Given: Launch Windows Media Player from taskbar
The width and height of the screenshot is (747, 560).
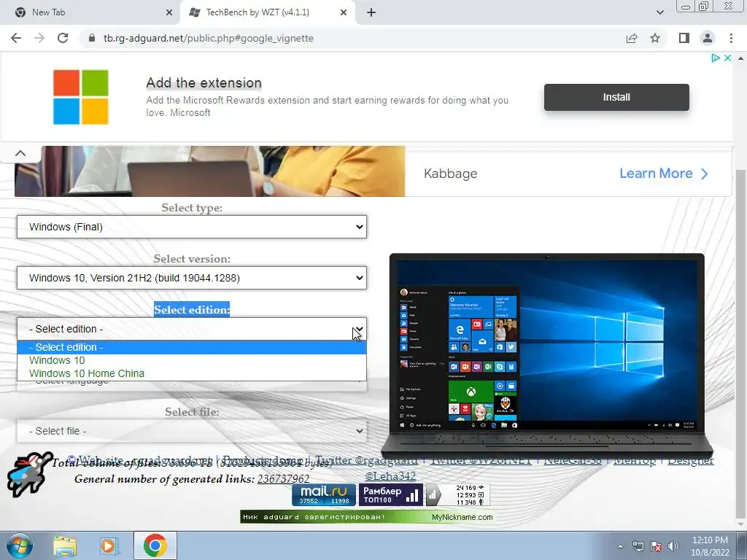Looking at the screenshot, I should (109, 545).
